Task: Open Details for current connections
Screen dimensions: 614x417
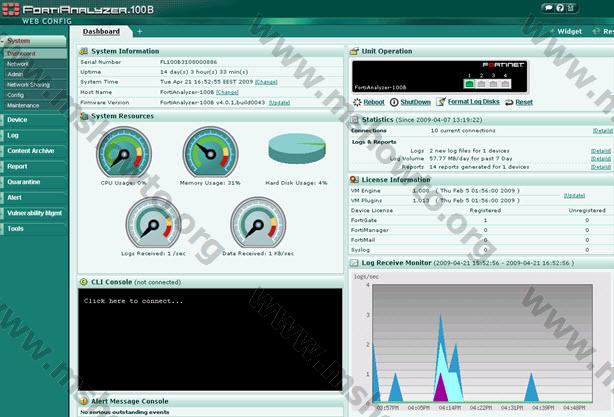Action: [603, 131]
